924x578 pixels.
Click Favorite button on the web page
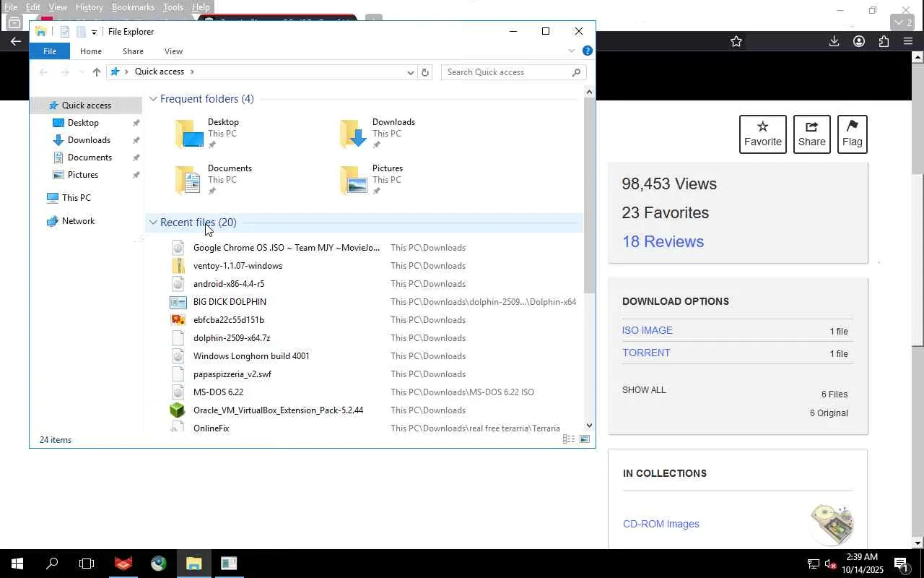tap(763, 134)
